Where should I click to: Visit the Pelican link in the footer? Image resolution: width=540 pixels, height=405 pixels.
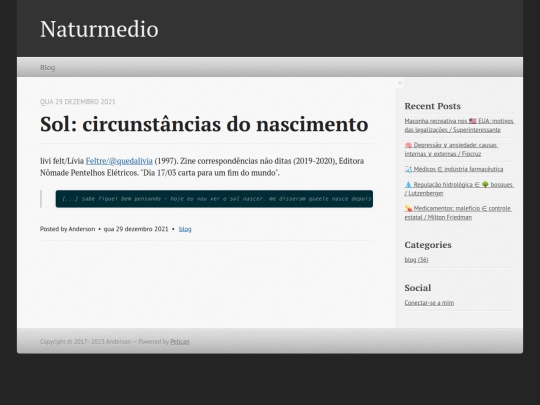180,342
